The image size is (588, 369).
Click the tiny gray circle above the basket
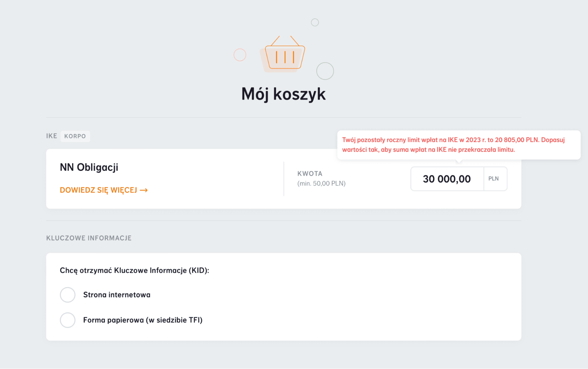315,22
